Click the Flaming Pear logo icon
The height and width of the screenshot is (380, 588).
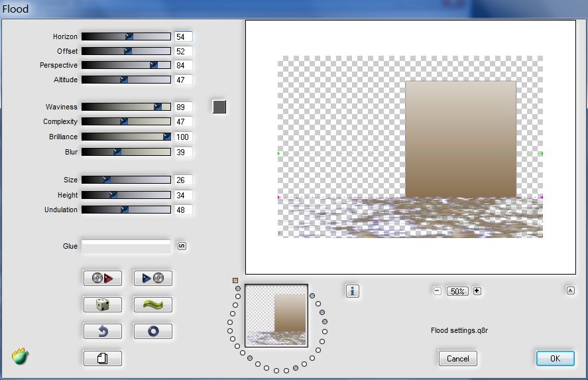pyautogui.click(x=21, y=356)
